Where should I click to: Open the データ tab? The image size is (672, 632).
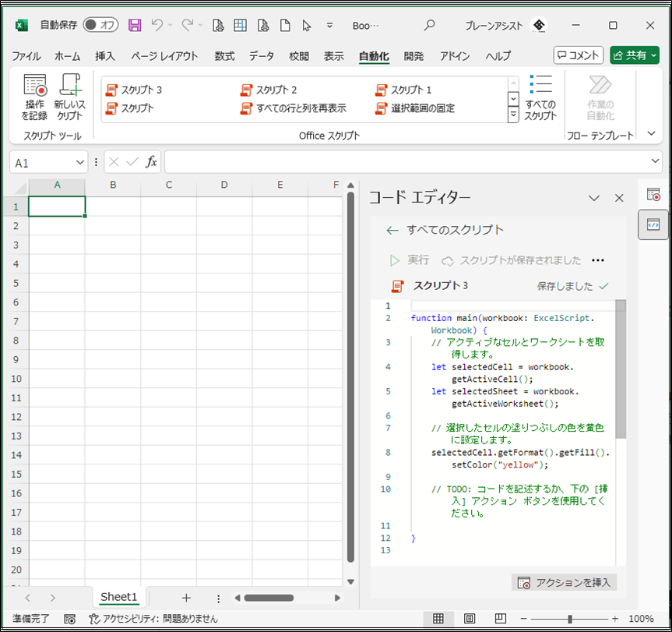(x=262, y=56)
